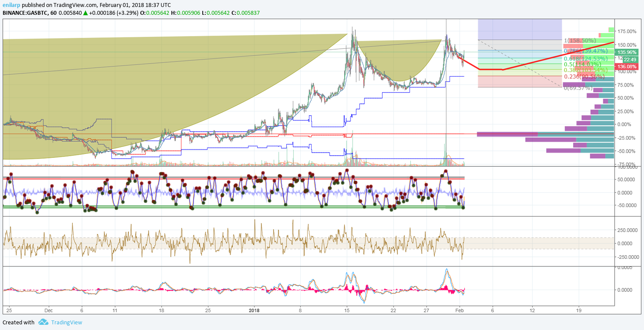
Task: Click the 27 date axis label
Action: pyautogui.click(x=426, y=311)
